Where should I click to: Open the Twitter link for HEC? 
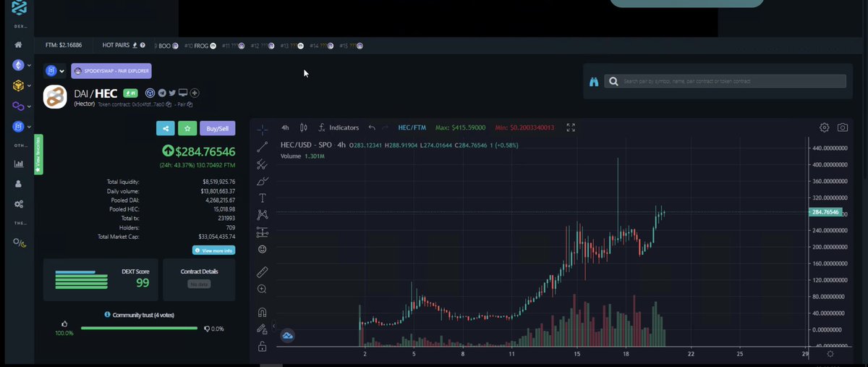click(x=172, y=93)
